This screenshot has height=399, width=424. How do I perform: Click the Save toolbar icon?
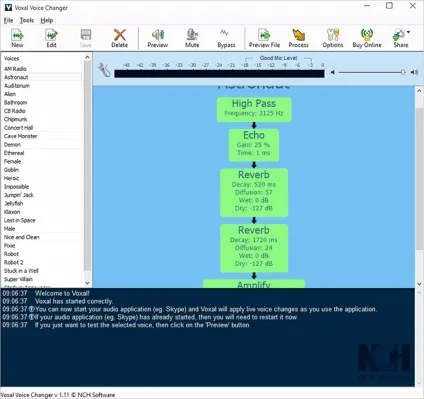coord(86,38)
